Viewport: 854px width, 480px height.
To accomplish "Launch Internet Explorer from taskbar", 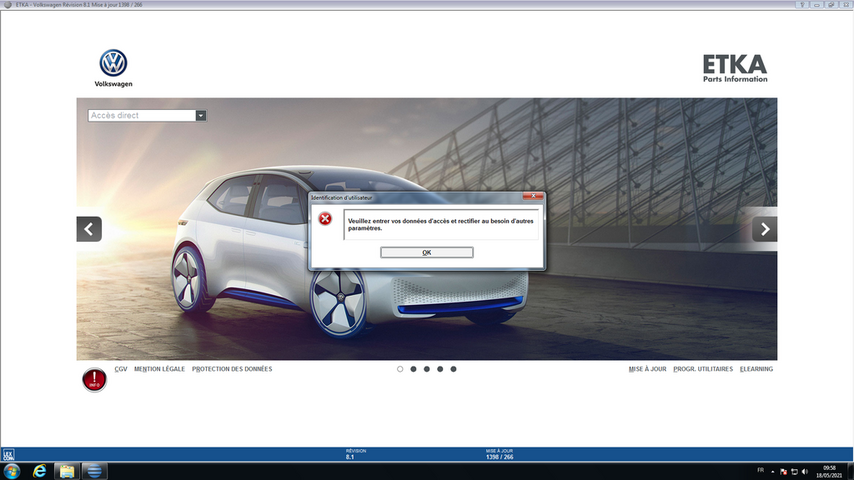I will tap(39, 471).
